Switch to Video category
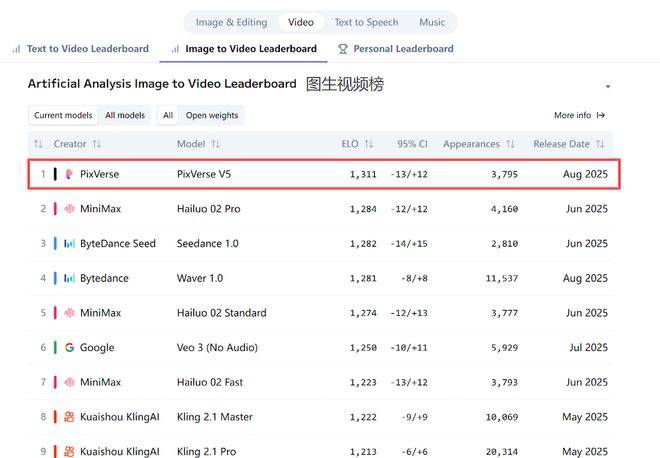The width and height of the screenshot is (660, 458). point(301,22)
